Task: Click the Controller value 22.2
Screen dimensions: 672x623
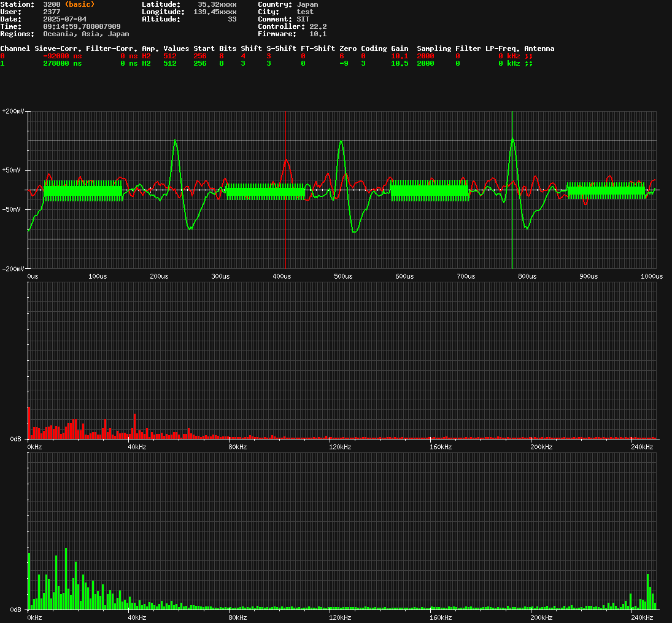Action: pyautogui.click(x=318, y=26)
